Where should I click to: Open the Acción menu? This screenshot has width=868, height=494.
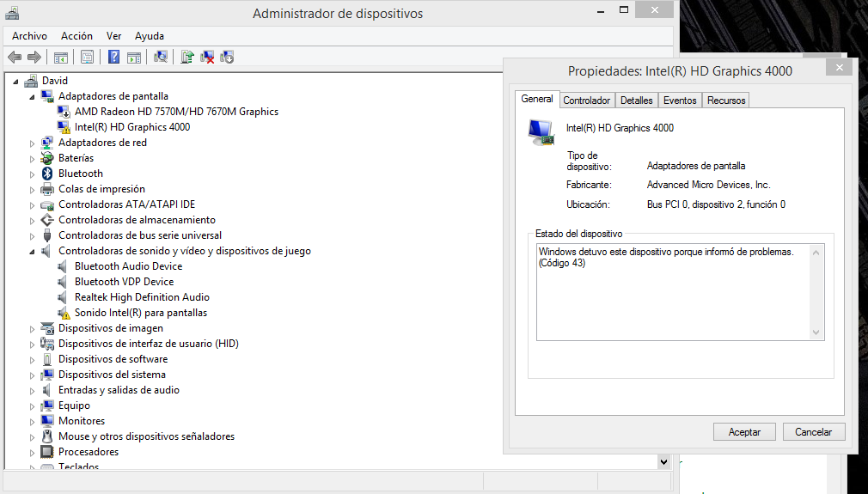point(76,36)
